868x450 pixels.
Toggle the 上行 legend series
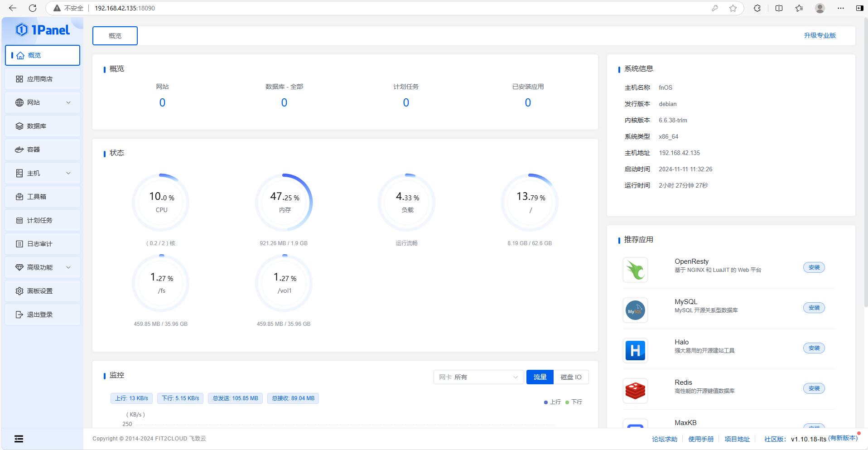click(x=552, y=402)
